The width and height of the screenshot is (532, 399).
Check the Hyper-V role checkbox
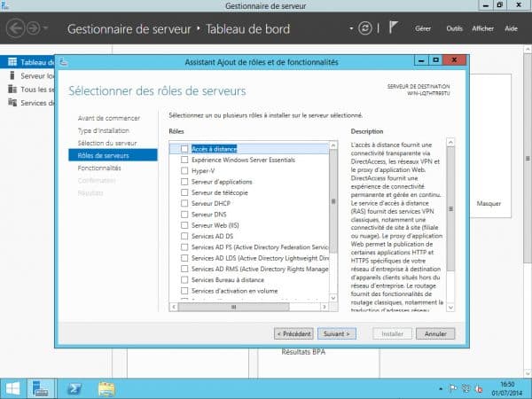[184, 170]
